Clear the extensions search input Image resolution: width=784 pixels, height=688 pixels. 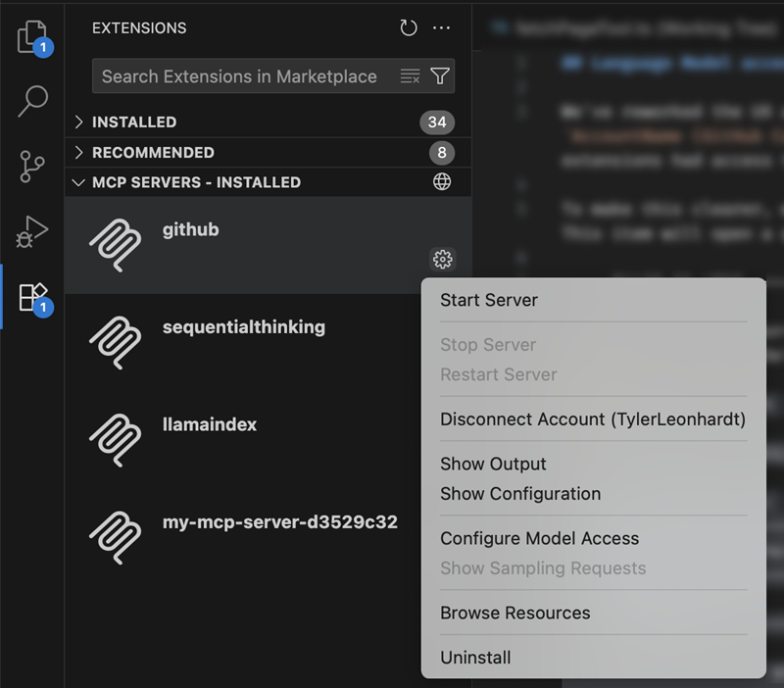tap(410, 76)
